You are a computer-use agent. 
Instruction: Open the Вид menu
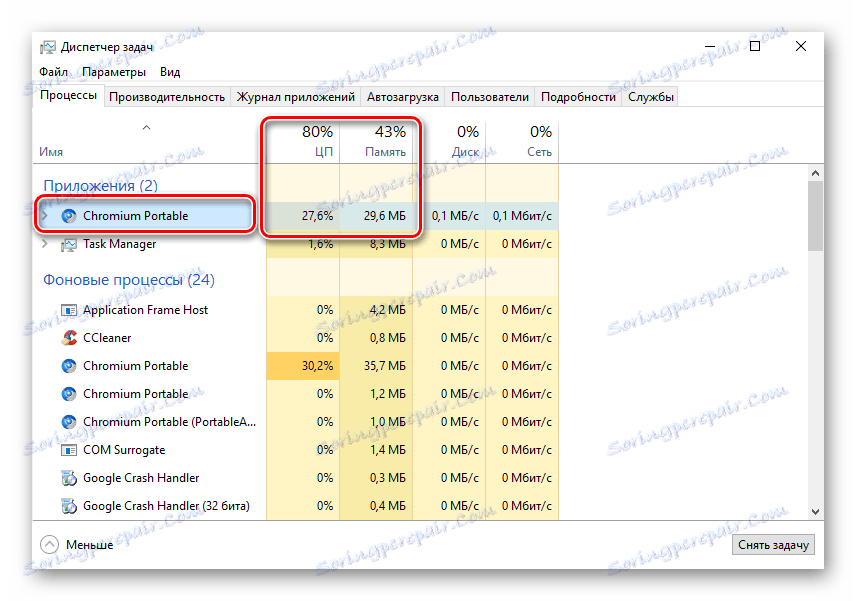coord(170,72)
